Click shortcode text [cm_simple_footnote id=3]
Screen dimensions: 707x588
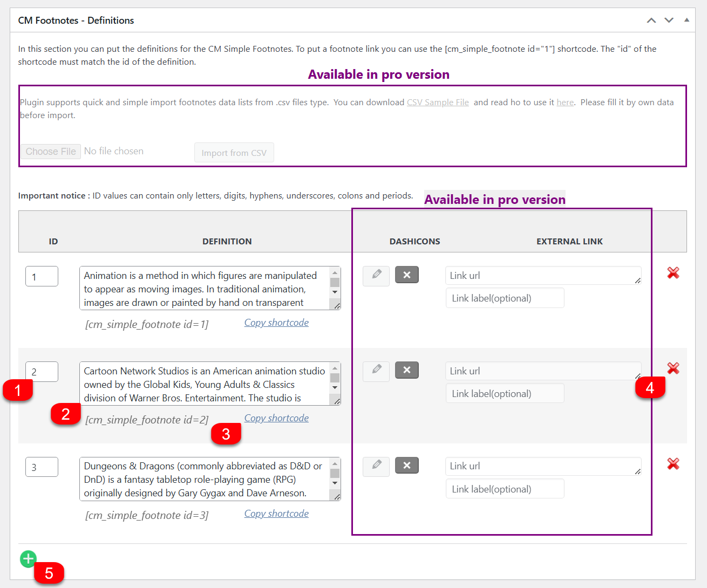pyautogui.click(x=147, y=515)
